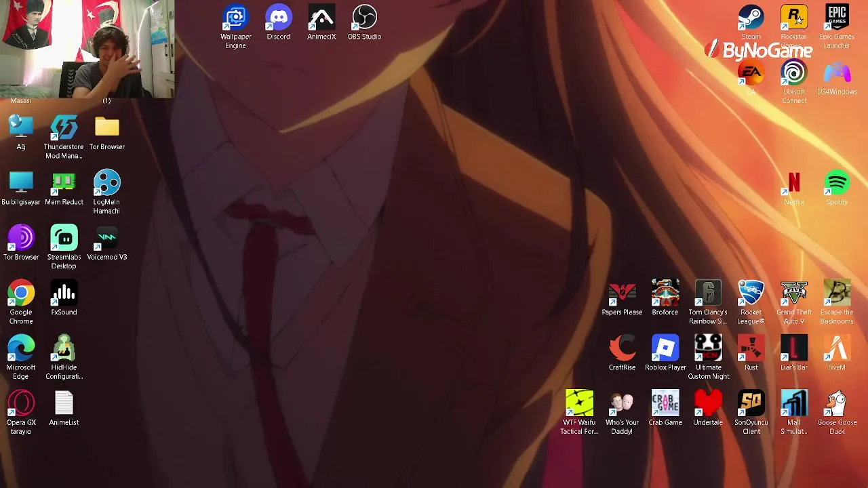Launch Ultimate Custom Night
The width and height of the screenshot is (868, 488).
tap(708, 348)
